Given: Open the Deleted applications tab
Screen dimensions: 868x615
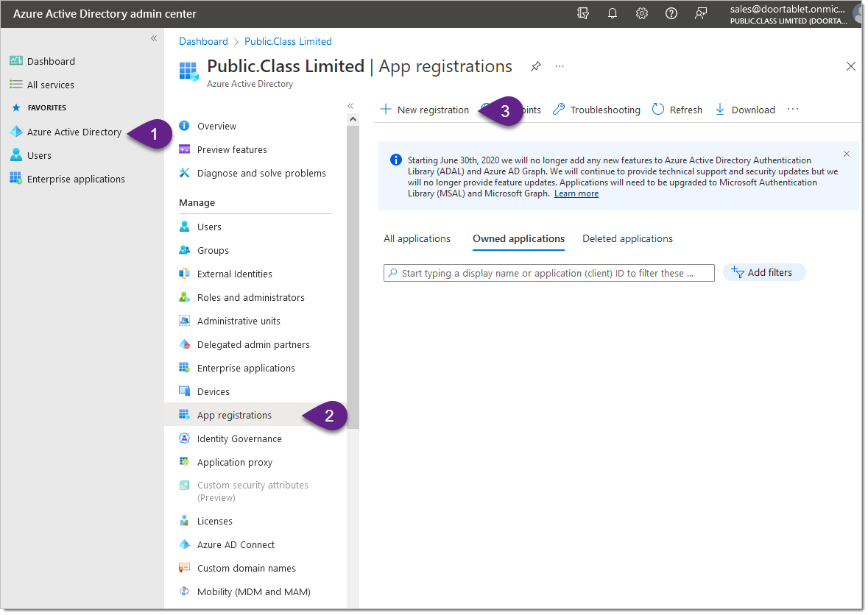Looking at the screenshot, I should [x=627, y=238].
